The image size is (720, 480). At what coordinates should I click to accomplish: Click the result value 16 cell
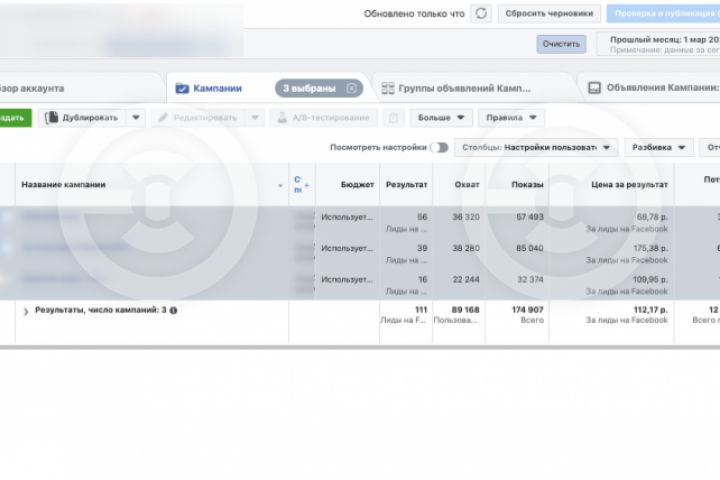pyautogui.click(x=422, y=279)
